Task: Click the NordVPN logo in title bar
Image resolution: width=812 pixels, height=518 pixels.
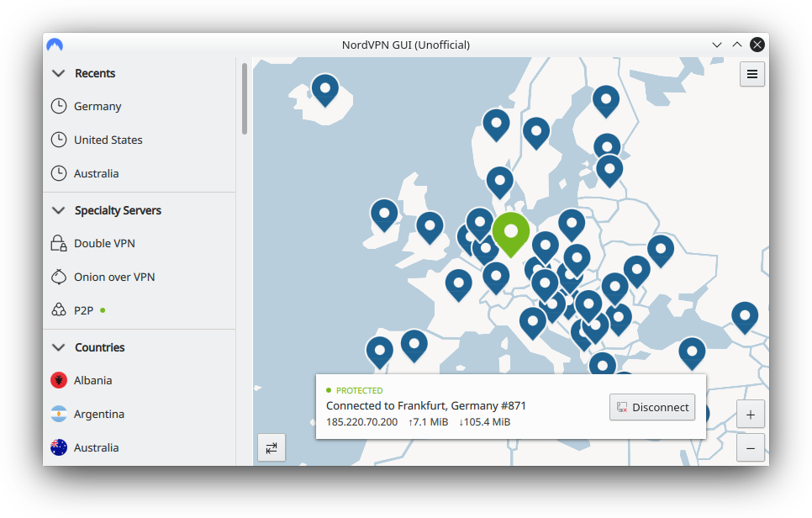Action: pyautogui.click(x=55, y=45)
